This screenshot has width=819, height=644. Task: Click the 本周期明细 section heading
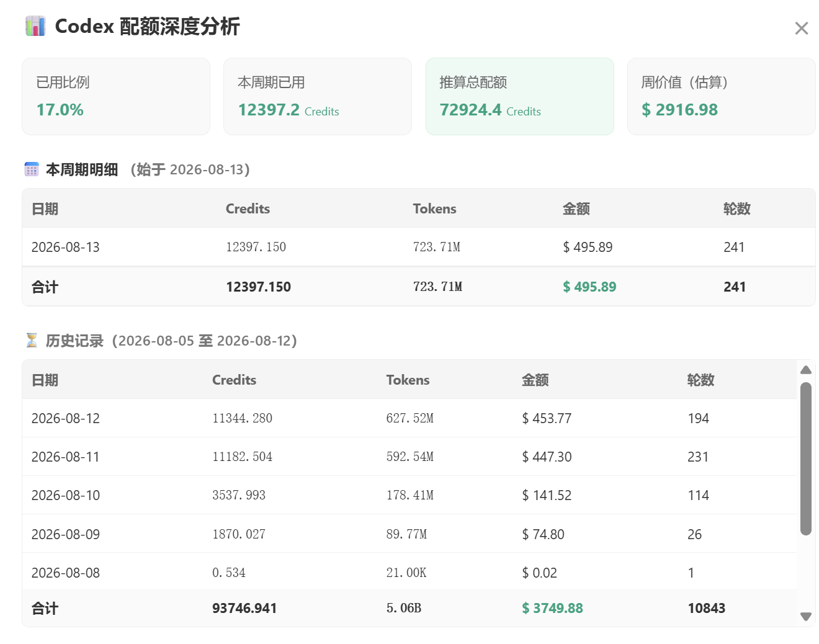pyautogui.click(x=82, y=169)
